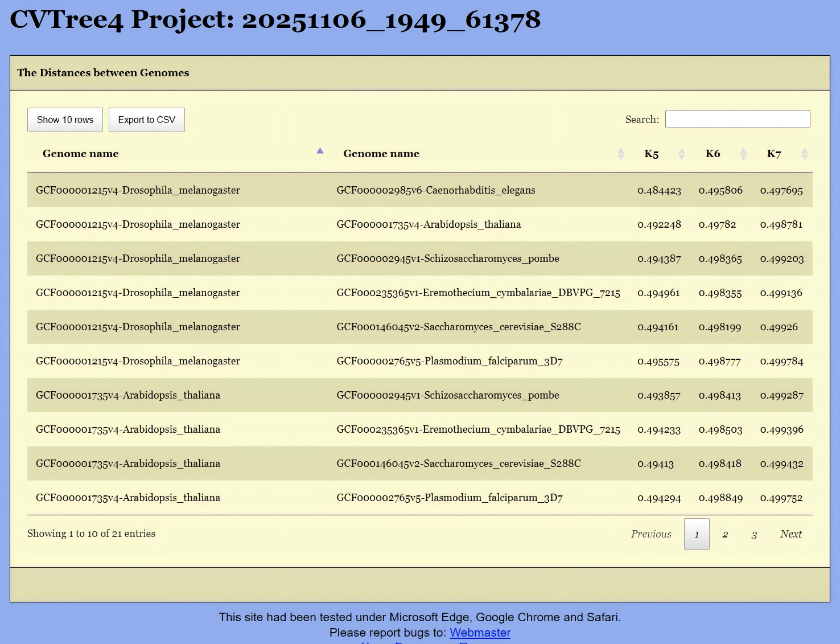Click the Next pagination control
Screen dimensions: 840x644
point(790,534)
